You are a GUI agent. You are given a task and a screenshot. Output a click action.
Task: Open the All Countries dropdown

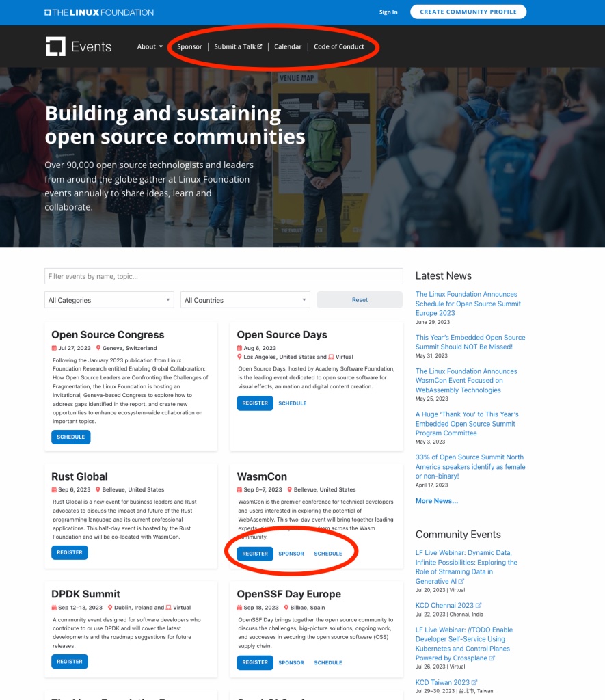(x=245, y=300)
